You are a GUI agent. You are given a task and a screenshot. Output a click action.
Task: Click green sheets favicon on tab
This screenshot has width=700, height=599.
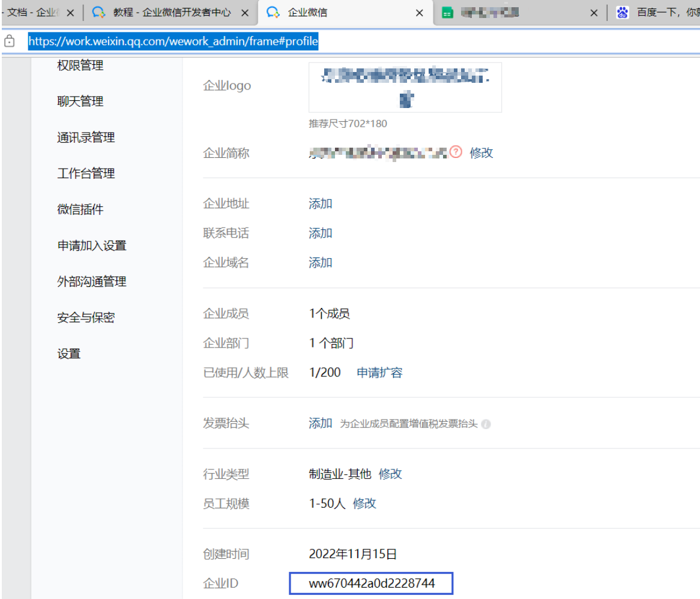[x=447, y=13]
